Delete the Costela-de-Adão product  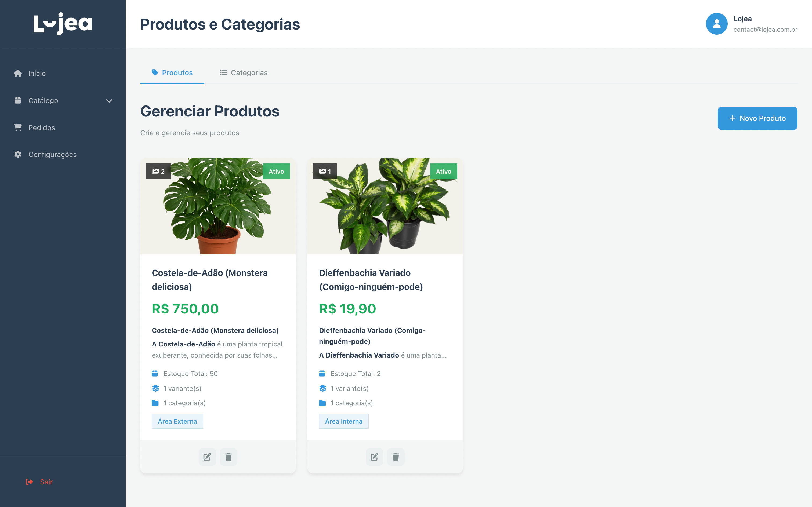coord(229,457)
